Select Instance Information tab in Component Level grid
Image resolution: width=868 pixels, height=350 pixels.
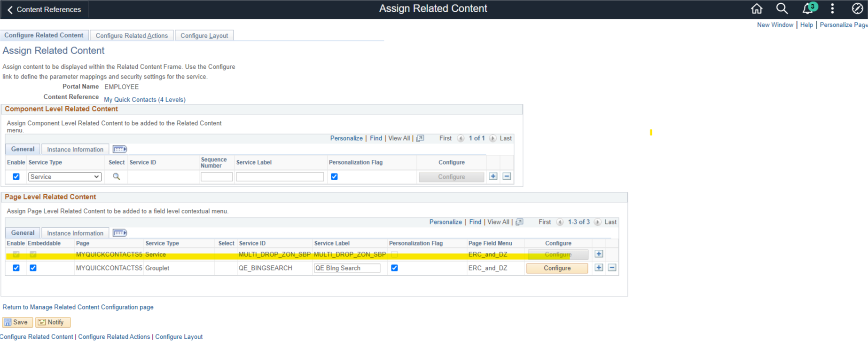pos(75,150)
